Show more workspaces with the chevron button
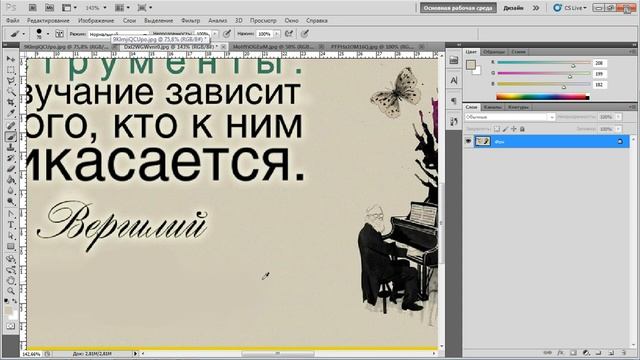This screenshot has width=640, height=360. point(536,8)
